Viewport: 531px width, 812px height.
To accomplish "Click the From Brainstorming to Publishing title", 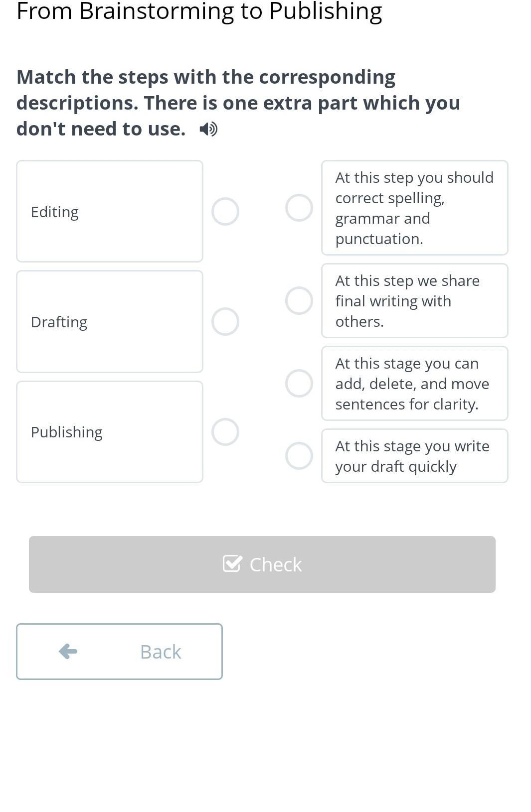I will [x=199, y=11].
